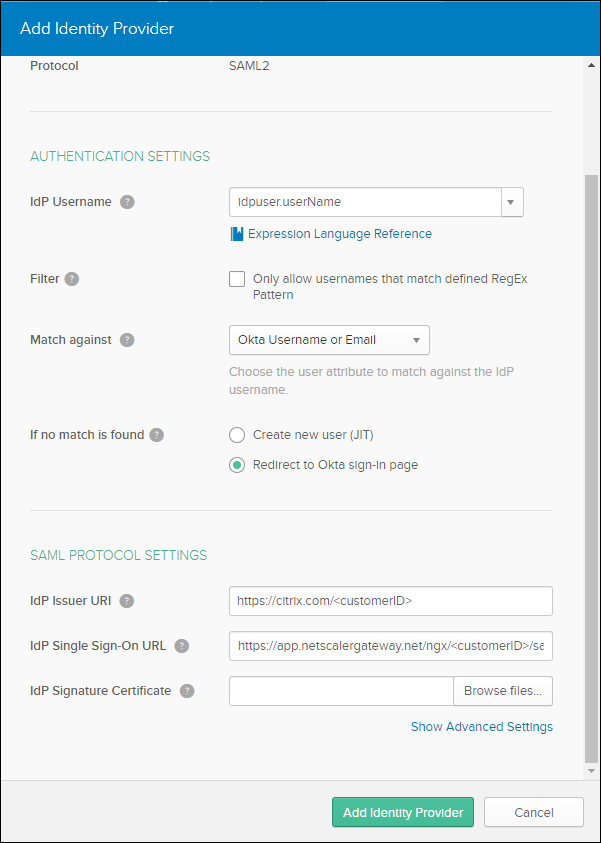Click the help icon beside Match against
This screenshot has width=601, height=843.
127,340
